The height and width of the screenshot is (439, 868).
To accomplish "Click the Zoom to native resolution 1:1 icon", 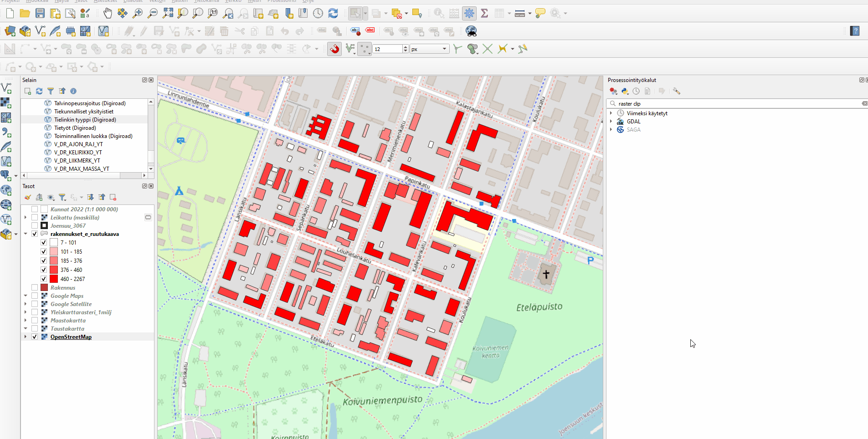I will pyautogui.click(x=213, y=13).
